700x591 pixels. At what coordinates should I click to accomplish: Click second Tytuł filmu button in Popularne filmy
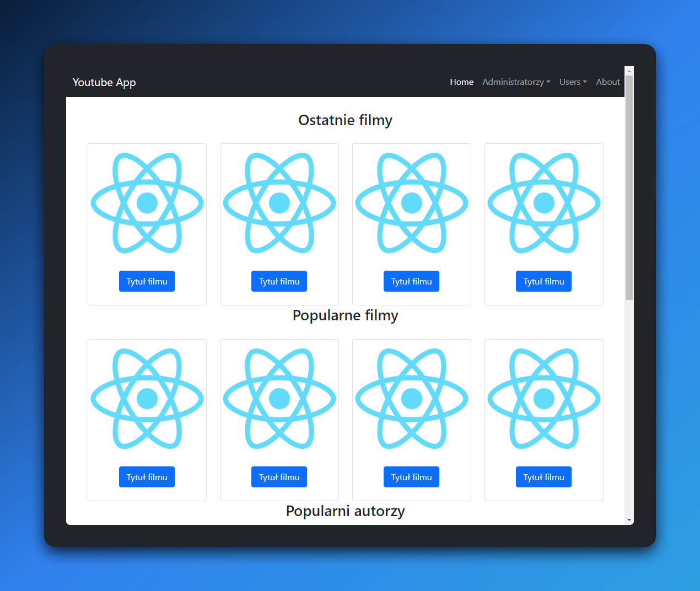click(279, 477)
